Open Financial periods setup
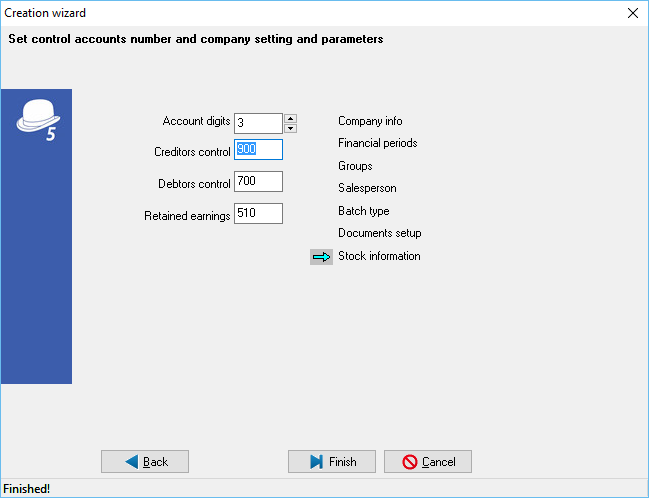The image size is (649, 498). pyautogui.click(x=377, y=143)
